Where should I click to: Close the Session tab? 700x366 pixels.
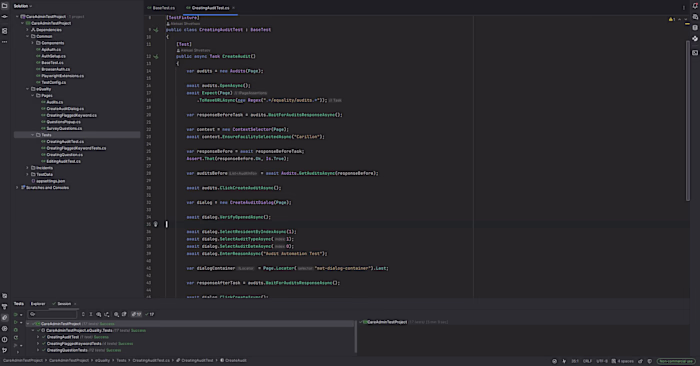[75, 304]
